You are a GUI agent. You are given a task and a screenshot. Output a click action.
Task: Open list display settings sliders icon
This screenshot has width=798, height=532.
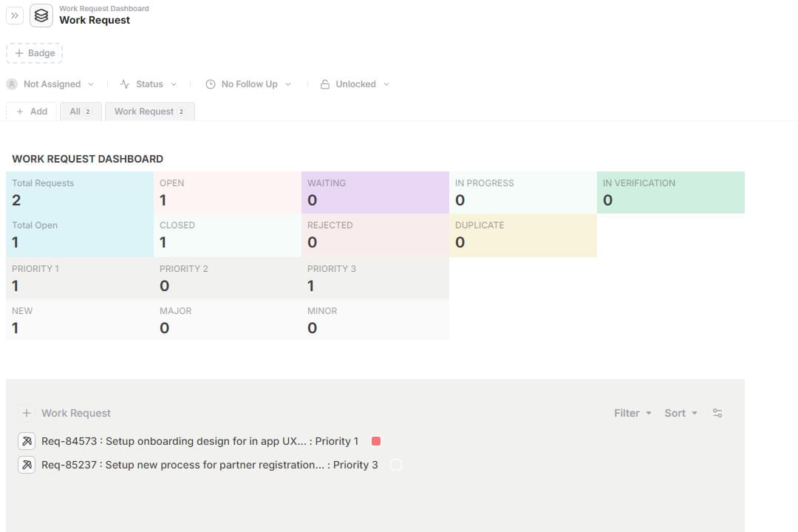[717, 413]
